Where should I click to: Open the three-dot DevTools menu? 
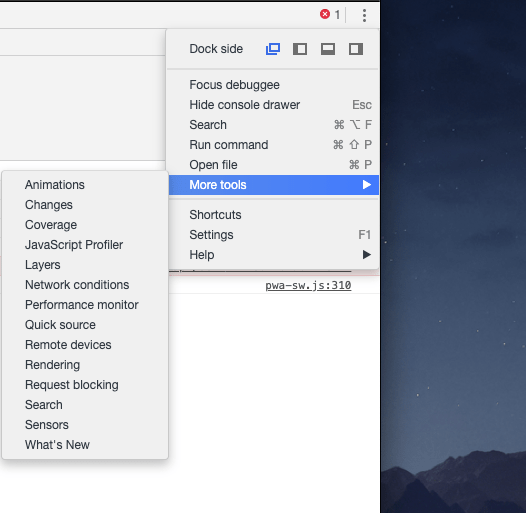364,15
